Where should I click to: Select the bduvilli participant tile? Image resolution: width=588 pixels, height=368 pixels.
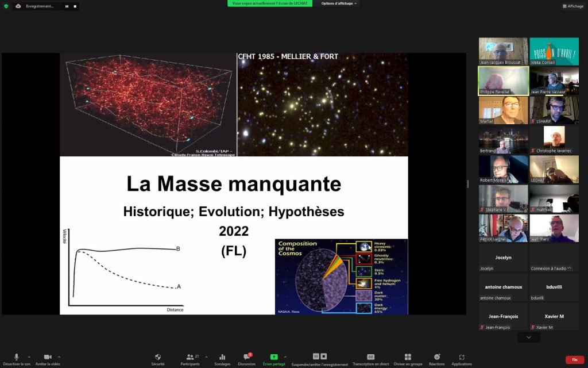pyautogui.click(x=554, y=287)
